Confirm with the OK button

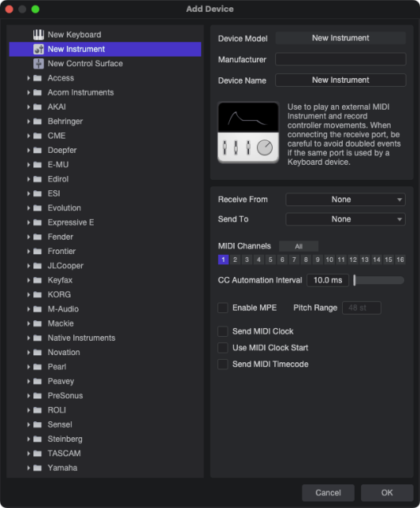(387, 493)
